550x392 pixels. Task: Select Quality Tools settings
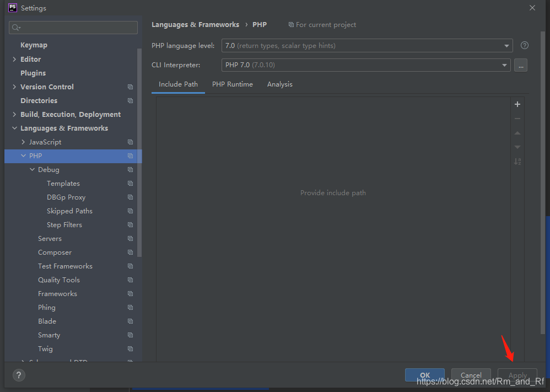click(59, 280)
